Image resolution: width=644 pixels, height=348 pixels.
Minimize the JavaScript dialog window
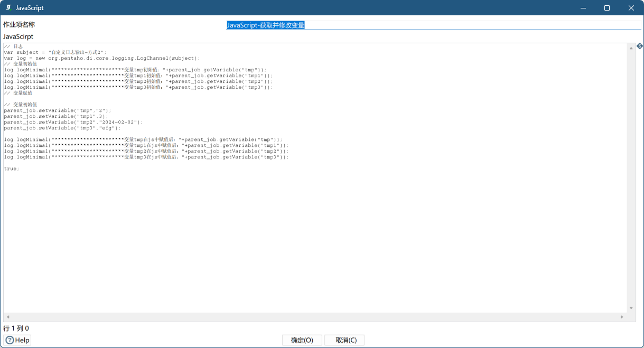583,8
